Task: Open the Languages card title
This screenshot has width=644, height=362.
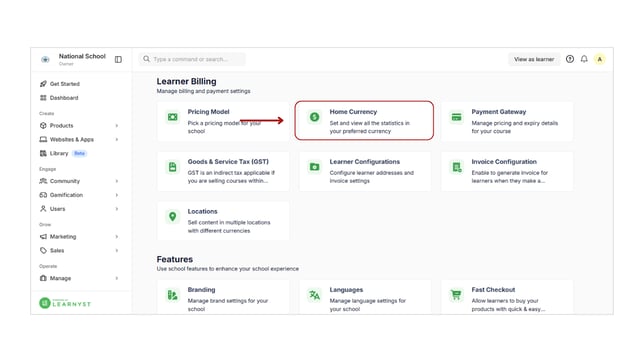Action: [346, 290]
